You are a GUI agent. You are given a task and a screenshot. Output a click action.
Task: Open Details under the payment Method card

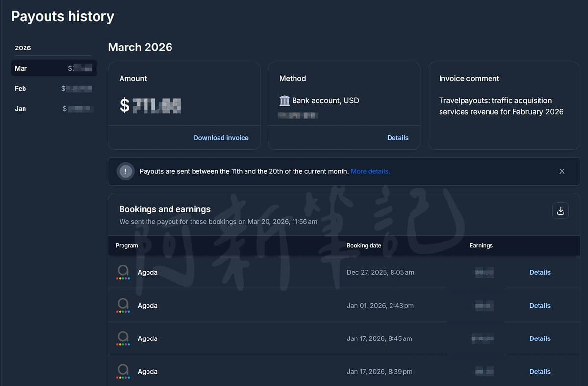[398, 138]
